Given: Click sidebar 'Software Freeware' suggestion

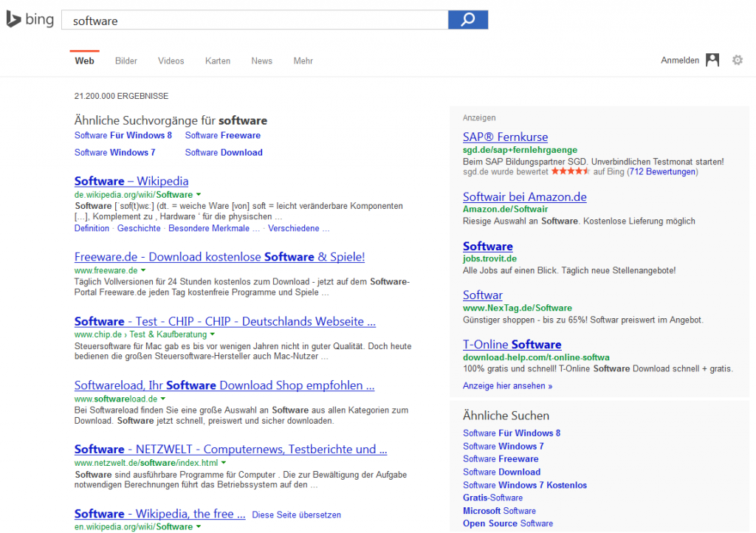Looking at the screenshot, I should 501,458.
